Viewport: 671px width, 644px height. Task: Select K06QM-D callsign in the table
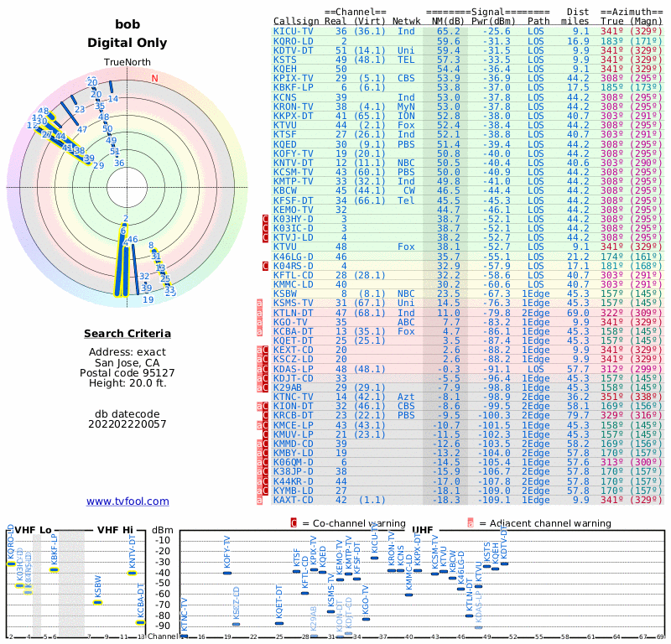(293, 462)
